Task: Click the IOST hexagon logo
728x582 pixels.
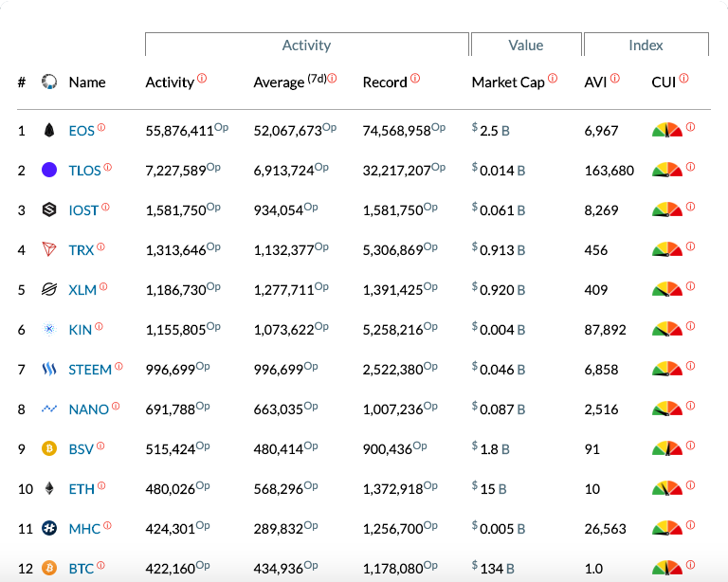Action: click(x=49, y=209)
